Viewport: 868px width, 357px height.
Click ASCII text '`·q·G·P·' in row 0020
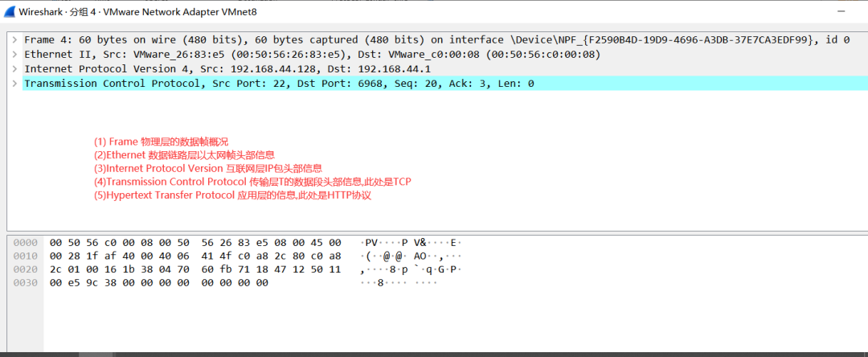pyautogui.click(x=437, y=269)
